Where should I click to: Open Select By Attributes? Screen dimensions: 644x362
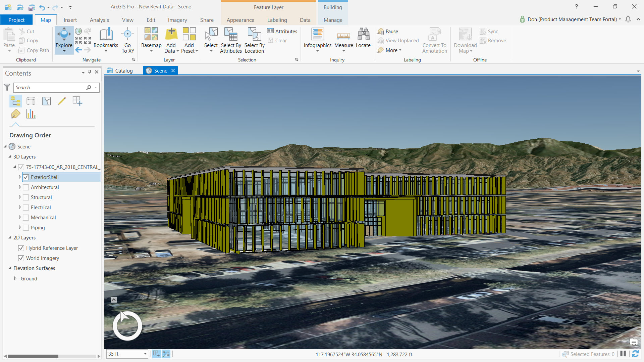(x=231, y=40)
